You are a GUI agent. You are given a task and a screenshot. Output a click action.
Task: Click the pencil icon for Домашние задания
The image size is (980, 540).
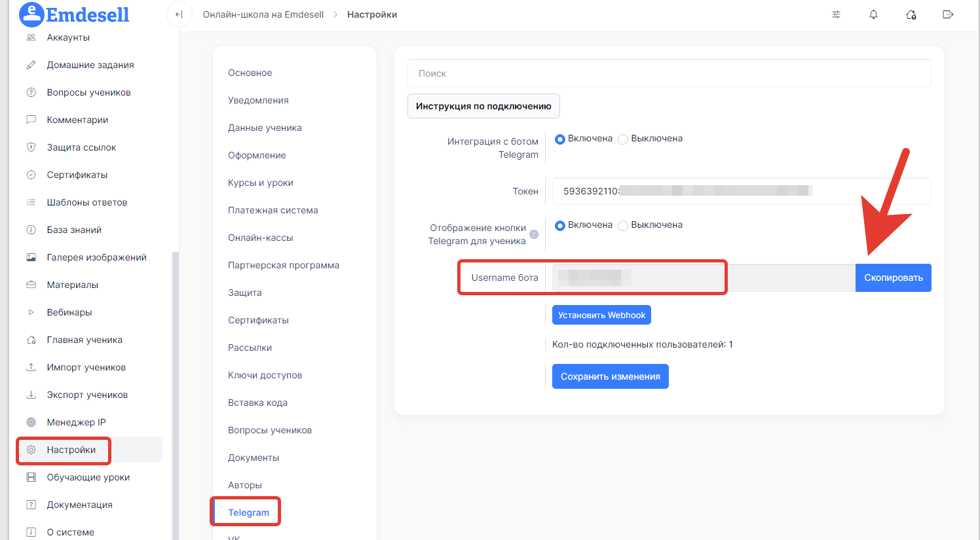[x=31, y=65]
